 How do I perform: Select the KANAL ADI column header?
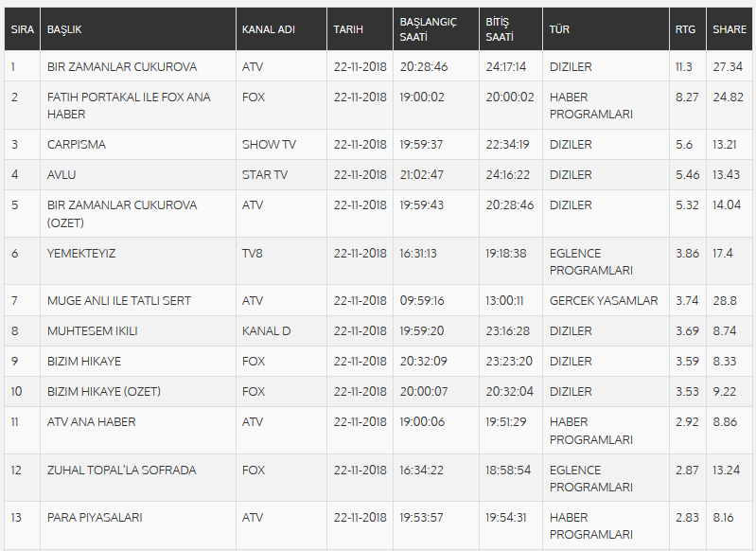tap(268, 29)
